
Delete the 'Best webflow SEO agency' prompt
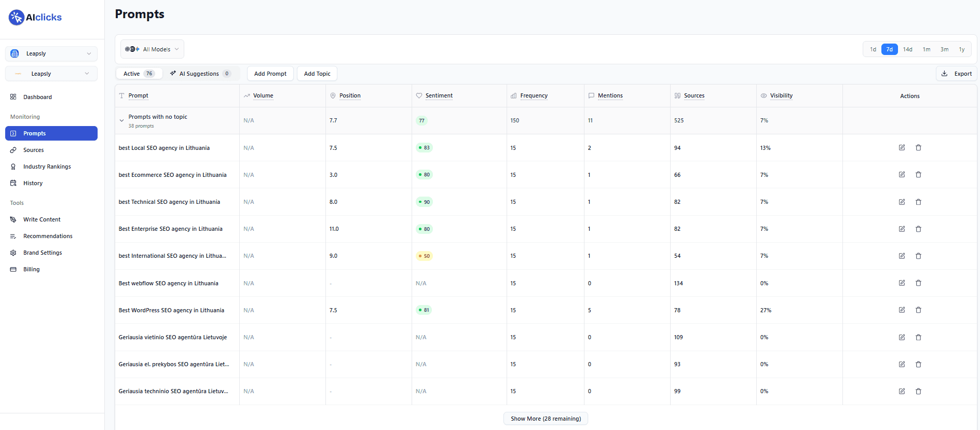[918, 283]
